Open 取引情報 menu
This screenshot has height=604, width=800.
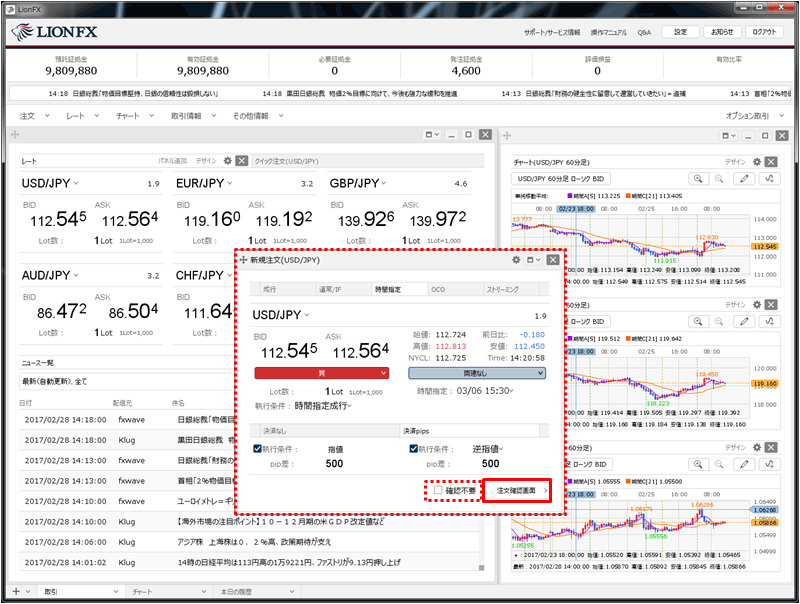(x=193, y=116)
